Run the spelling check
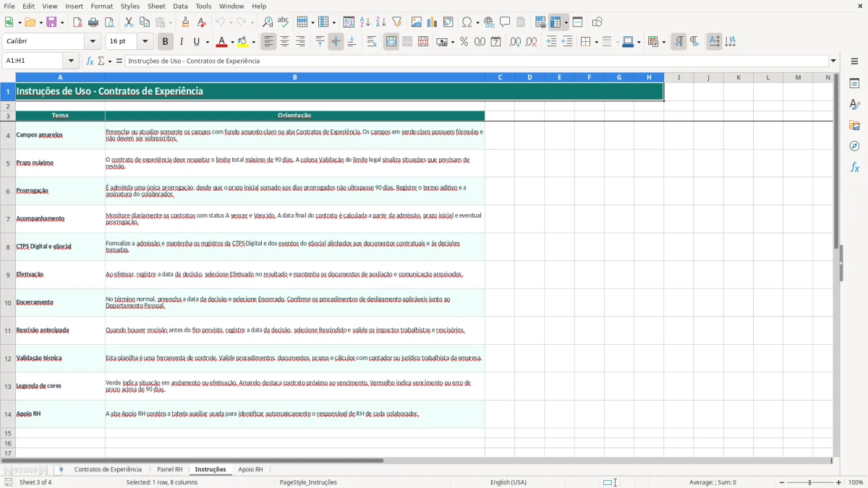The width and height of the screenshot is (868, 488). tap(284, 22)
